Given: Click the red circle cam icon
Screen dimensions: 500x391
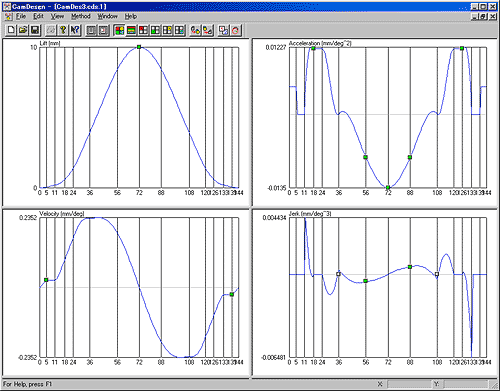Looking at the screenshot, I should 235,30.
